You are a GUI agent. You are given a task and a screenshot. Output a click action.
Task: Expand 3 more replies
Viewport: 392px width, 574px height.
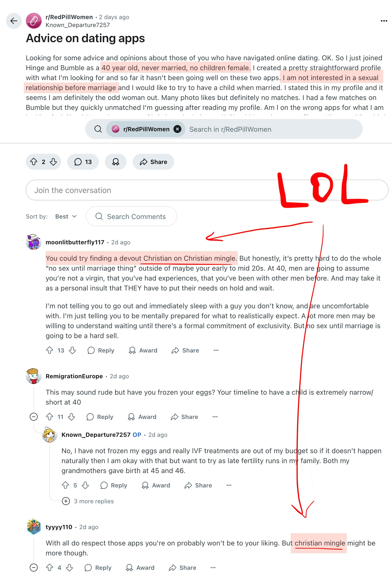coord(88,501)
